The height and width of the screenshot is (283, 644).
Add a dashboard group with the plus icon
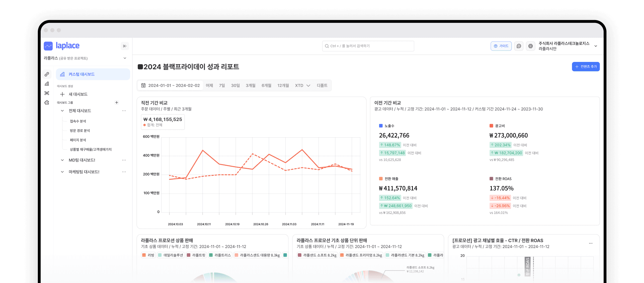[x=117, y=103]
